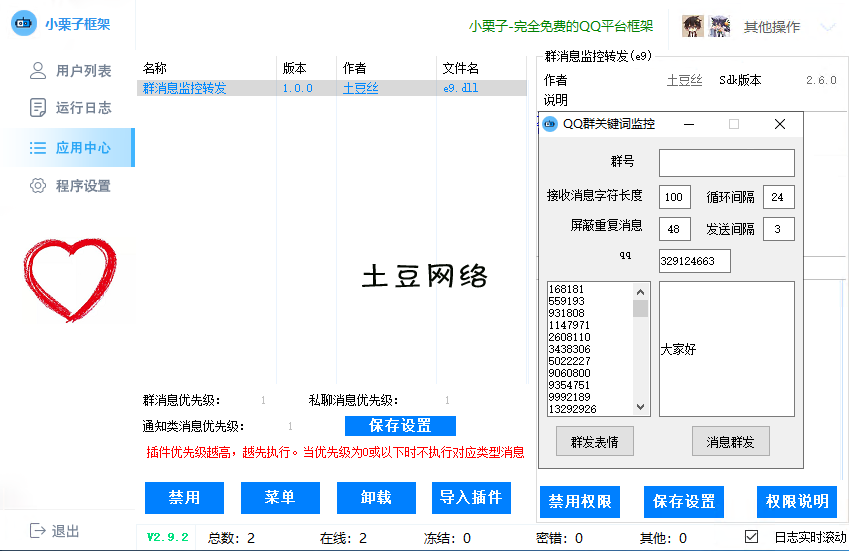Screen dimensions: 849x551
Task: Click the 群消息优先级 value field
Action: [263, 401]
